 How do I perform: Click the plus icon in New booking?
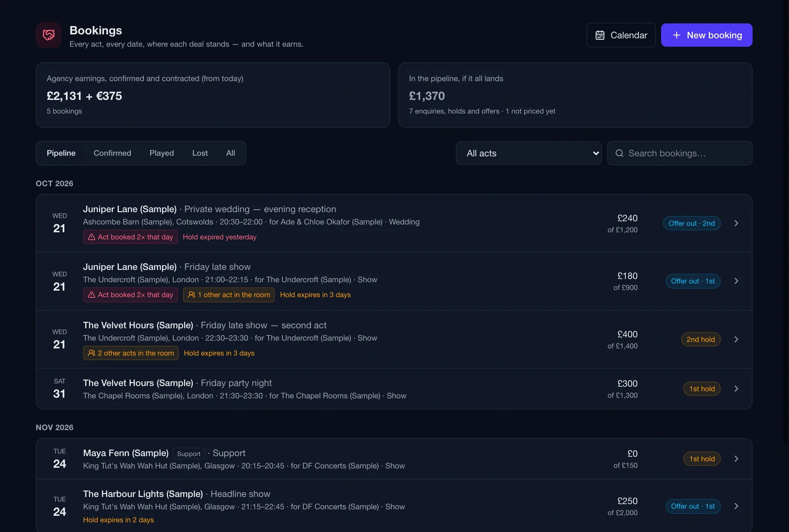(676, 35)
